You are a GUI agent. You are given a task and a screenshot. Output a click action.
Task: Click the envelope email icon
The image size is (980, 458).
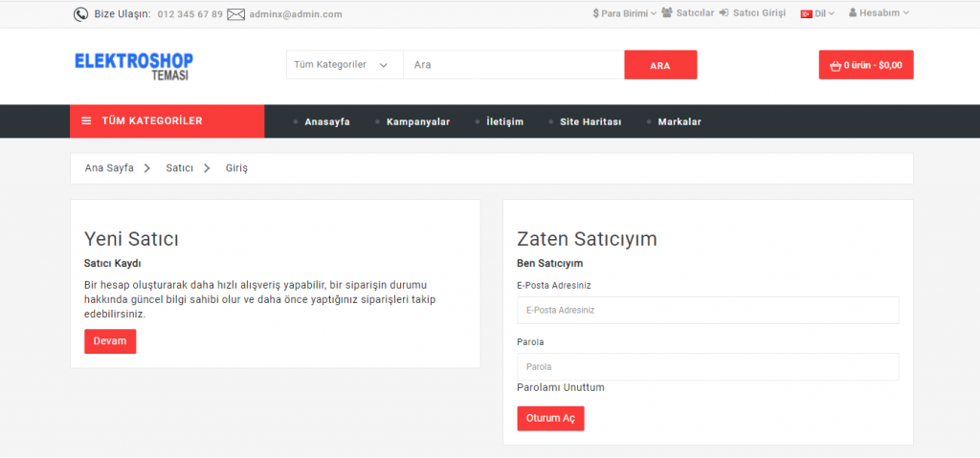tap(235, 14)
